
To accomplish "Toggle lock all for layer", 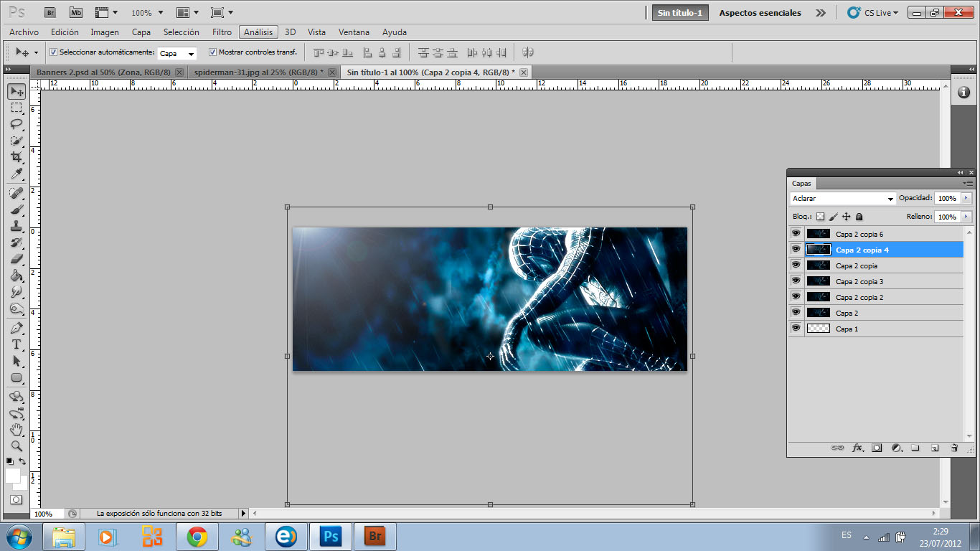I will click(859, 216).
